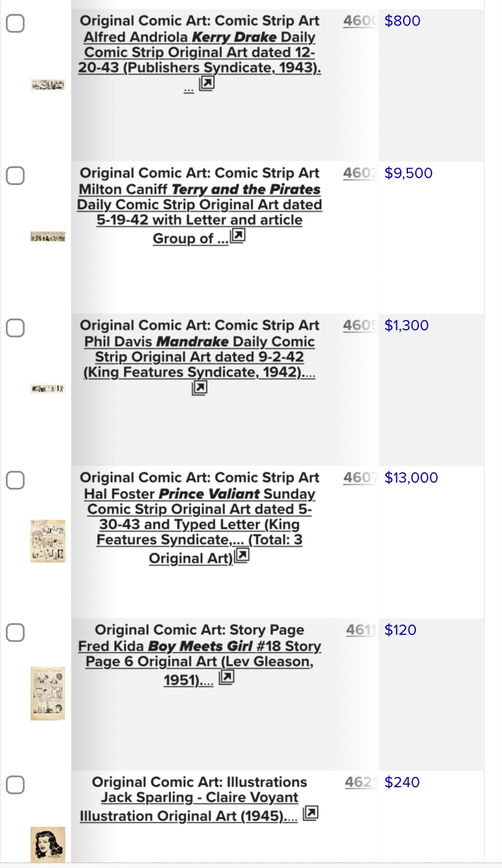This screenshot has width=502, height=868.
Task: Open popup icon for Prince Valiant listing
Action: pyautogui.click(x=242, y=555)
